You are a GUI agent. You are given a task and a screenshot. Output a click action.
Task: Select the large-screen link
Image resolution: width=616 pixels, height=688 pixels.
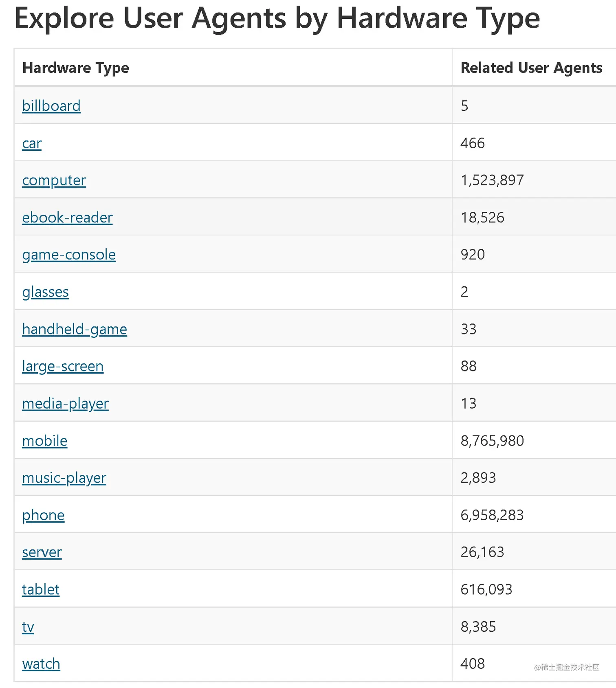point(63,366)
